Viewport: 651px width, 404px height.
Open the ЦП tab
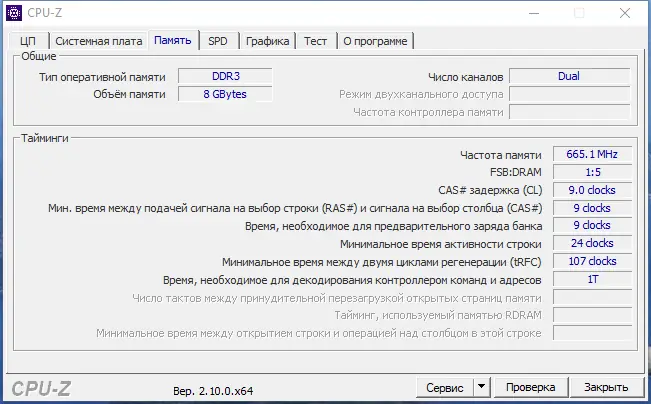point(28,41)
